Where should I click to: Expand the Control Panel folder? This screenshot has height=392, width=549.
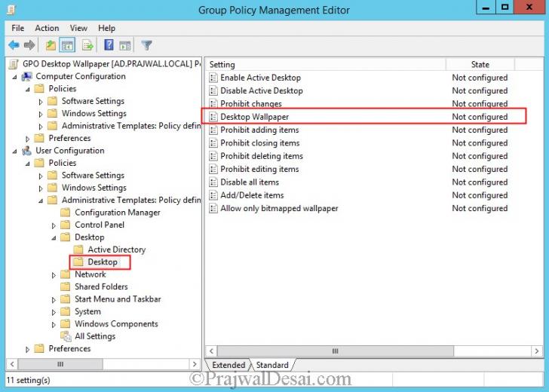pos(54,225)
